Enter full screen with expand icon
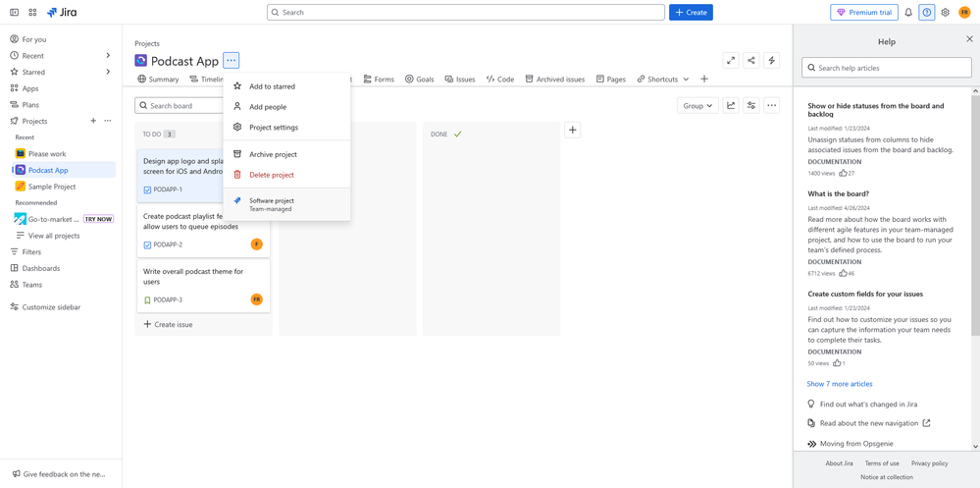Viewport: 980px width, 488px height. click(731, 61)
